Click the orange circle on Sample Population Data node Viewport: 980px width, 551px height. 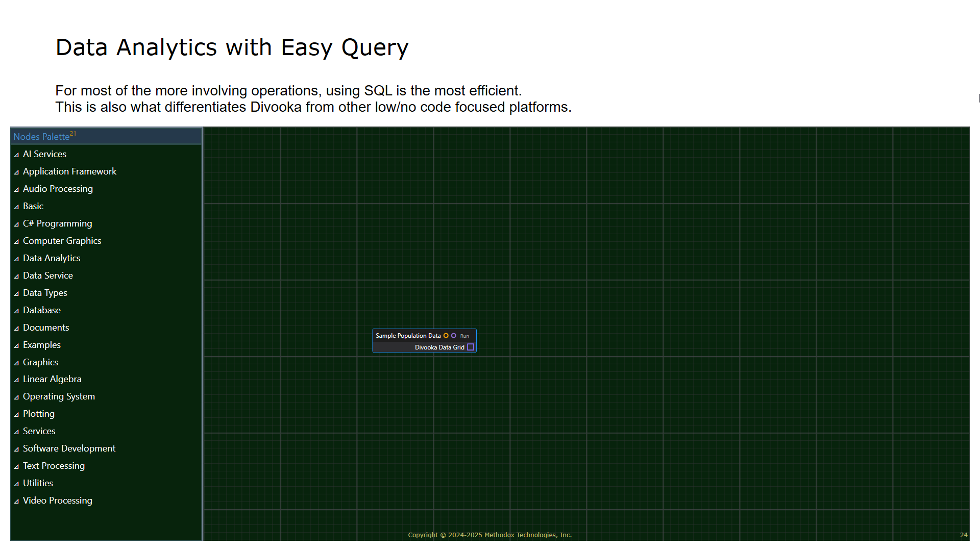click(446, 336)
